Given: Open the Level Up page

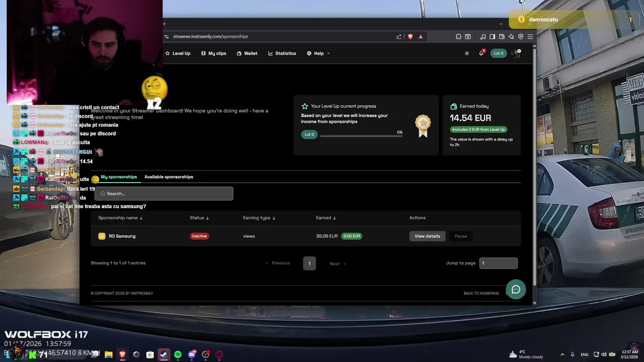Looking at the screenshot, I should point(178,53).
